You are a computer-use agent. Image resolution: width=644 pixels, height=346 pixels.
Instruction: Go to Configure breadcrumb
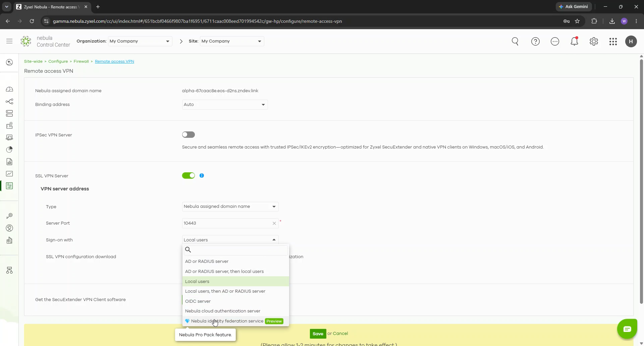point(58,61)
